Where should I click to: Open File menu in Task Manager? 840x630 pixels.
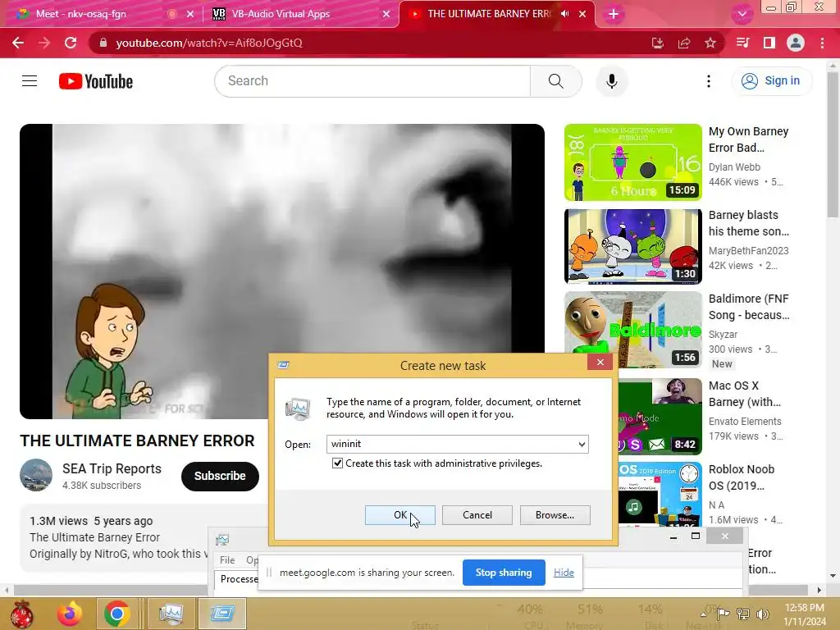(227, 559)
